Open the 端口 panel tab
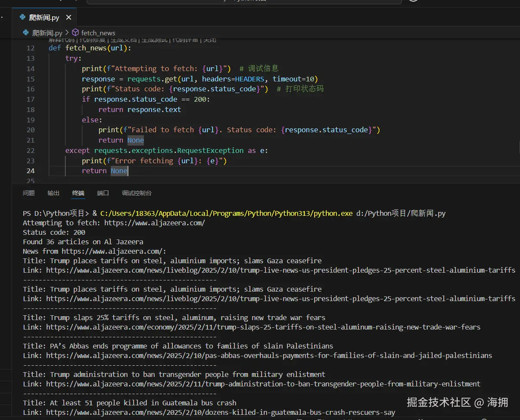This screenshot has width=520, height=420. [x=103, y=193]
